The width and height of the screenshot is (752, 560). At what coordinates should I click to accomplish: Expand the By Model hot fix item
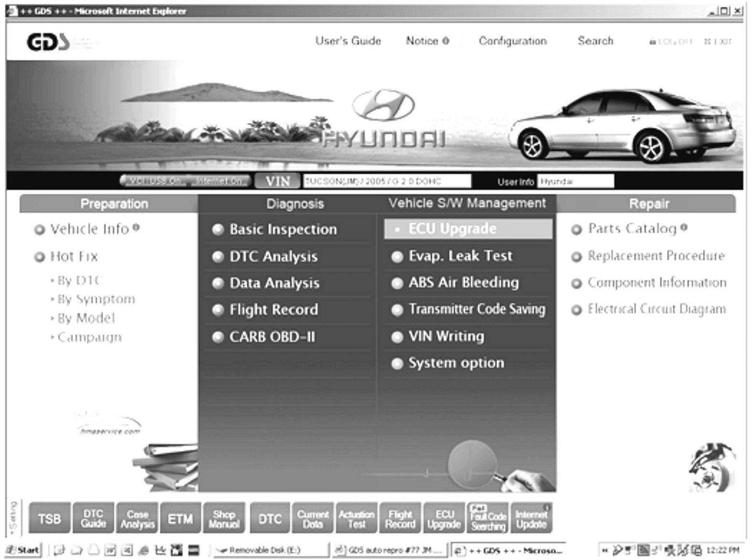83,318
